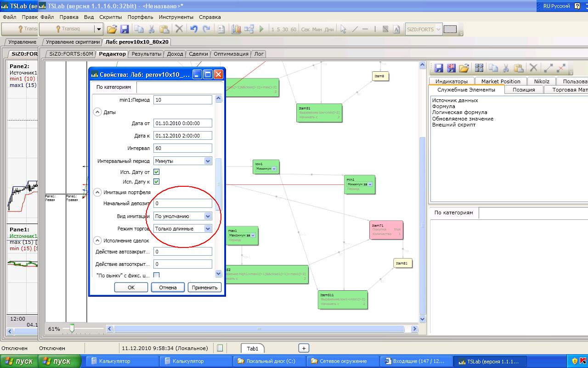Toggle the 'Исп. Дату к' checkbox

(156, 182)
